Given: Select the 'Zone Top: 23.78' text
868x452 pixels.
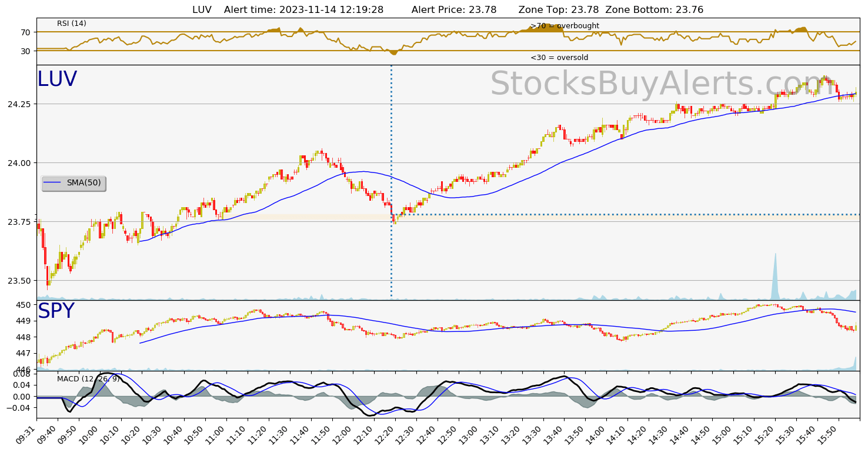Looking at the screenshot, I should coord(559,10).
